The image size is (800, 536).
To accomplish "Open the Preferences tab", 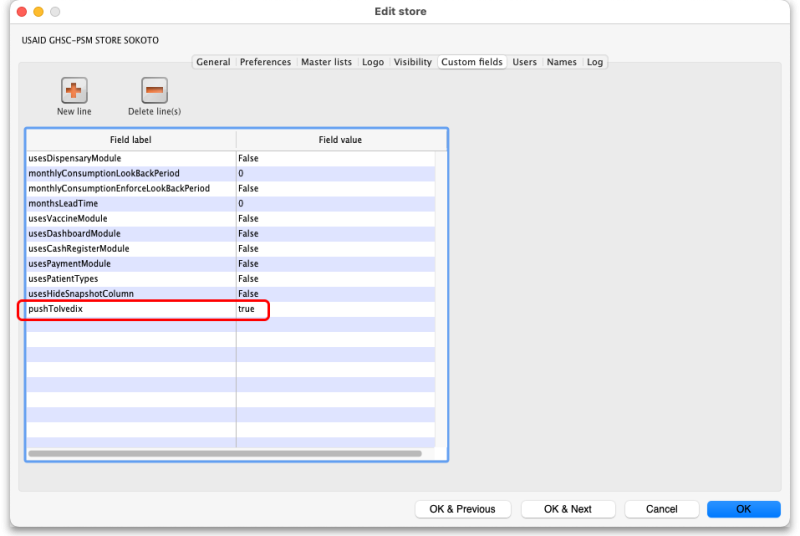I will point(265,62).
